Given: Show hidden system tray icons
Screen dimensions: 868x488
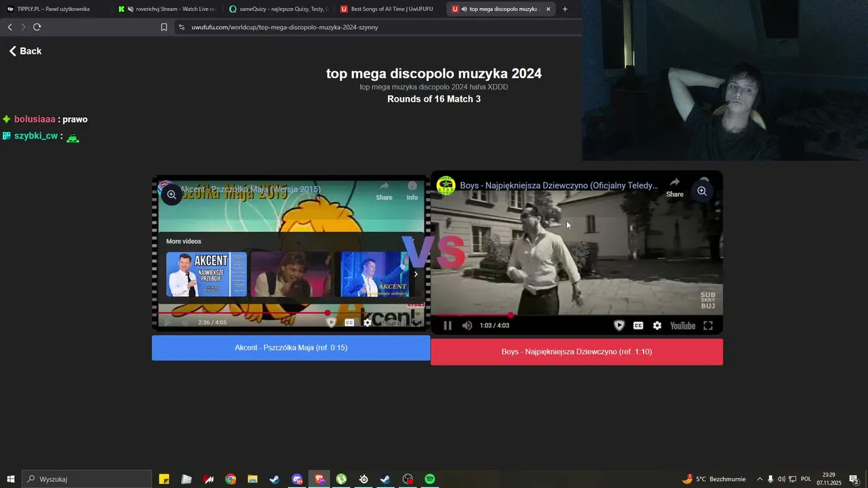Looking at the screenshot, I should pyautogui.click(x=759, y=479).
